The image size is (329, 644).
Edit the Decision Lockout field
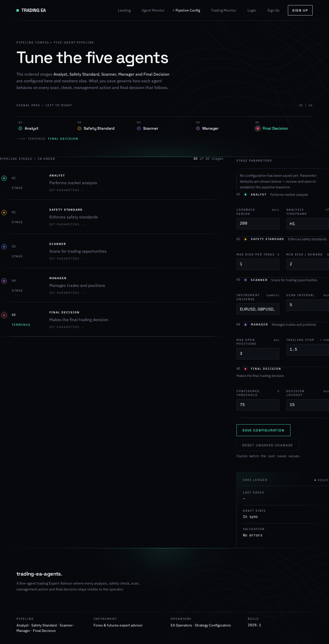coord(308,405)
